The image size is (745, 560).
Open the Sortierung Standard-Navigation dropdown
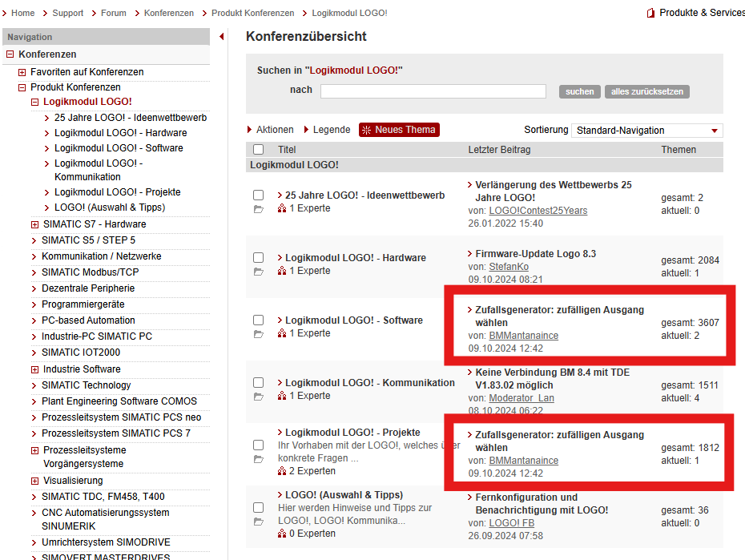pos(646,131)
